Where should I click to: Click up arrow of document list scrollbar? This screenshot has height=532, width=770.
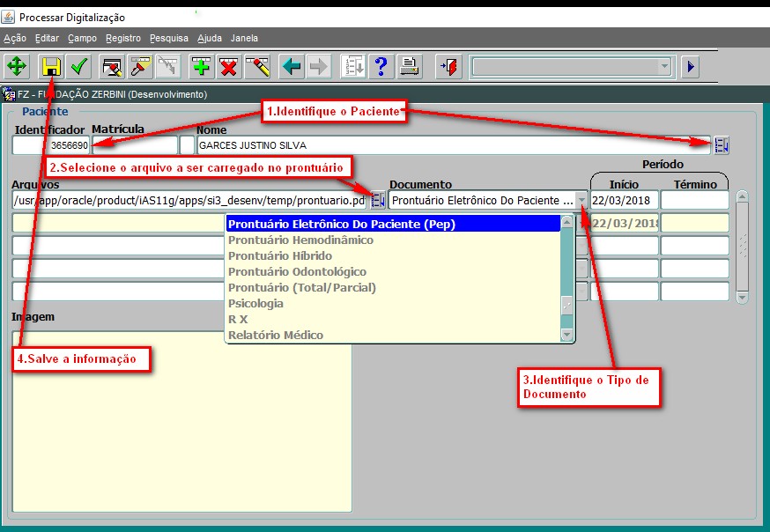coord(566,222)
